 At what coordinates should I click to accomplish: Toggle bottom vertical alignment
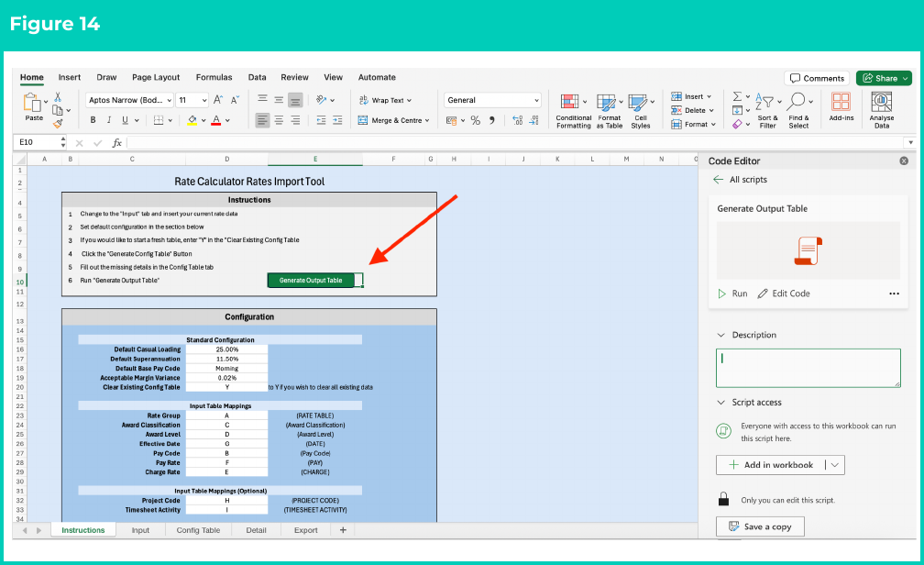tap(295, 100)
